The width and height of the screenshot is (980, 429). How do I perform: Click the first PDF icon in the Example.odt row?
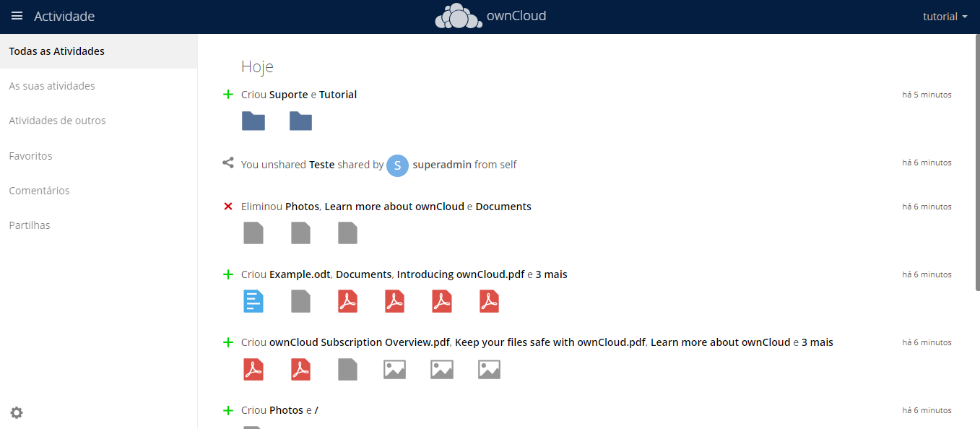point(347,300)
